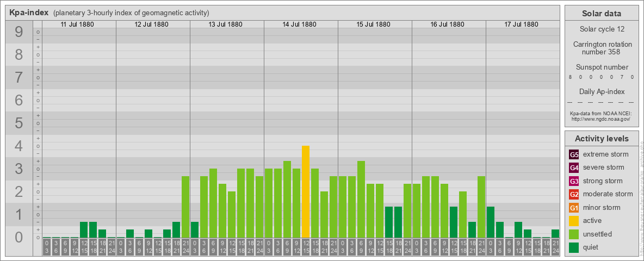
Task: Select the 14 Jul 1880 date header
Action: tap(299, 24)
